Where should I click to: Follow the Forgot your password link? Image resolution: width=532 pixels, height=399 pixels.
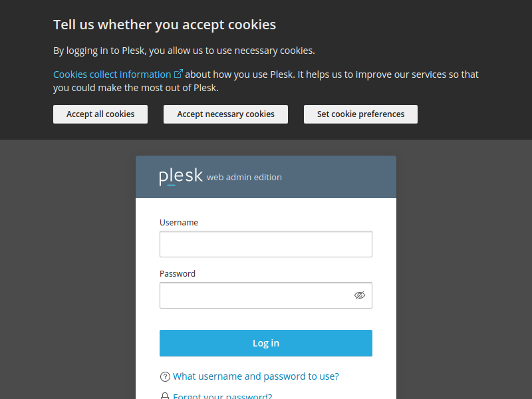[x=222, y=396]
